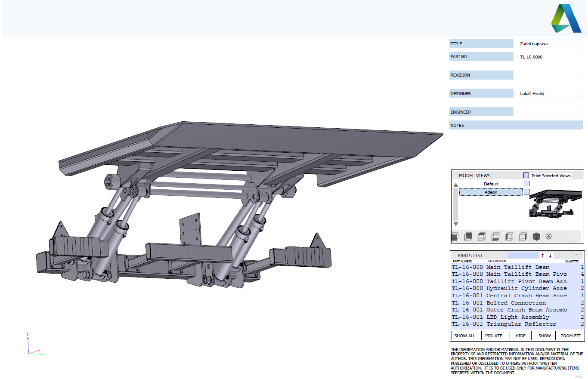Click the empty ENGINEER field
This screenshot has height=379, width=588.
coord(551,112)
